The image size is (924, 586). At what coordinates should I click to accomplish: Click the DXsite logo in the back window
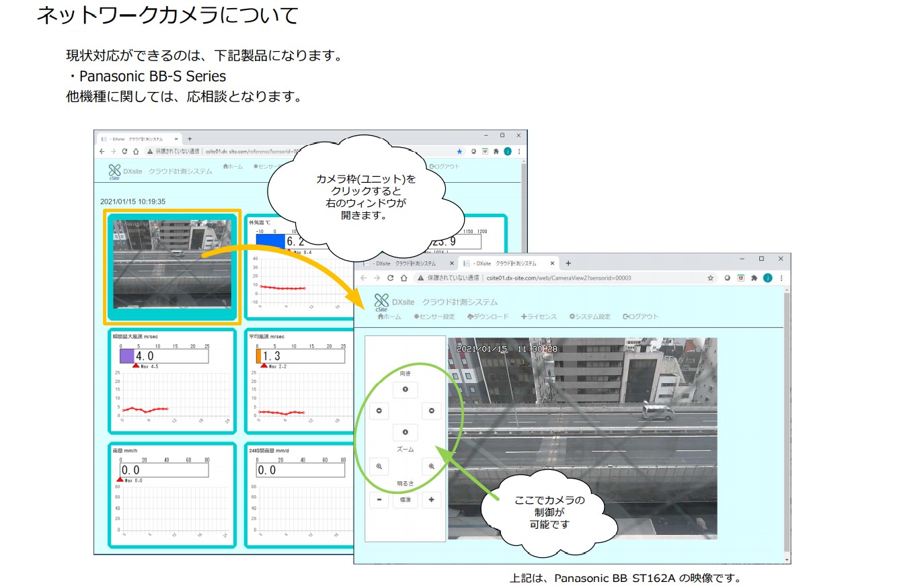115,172
